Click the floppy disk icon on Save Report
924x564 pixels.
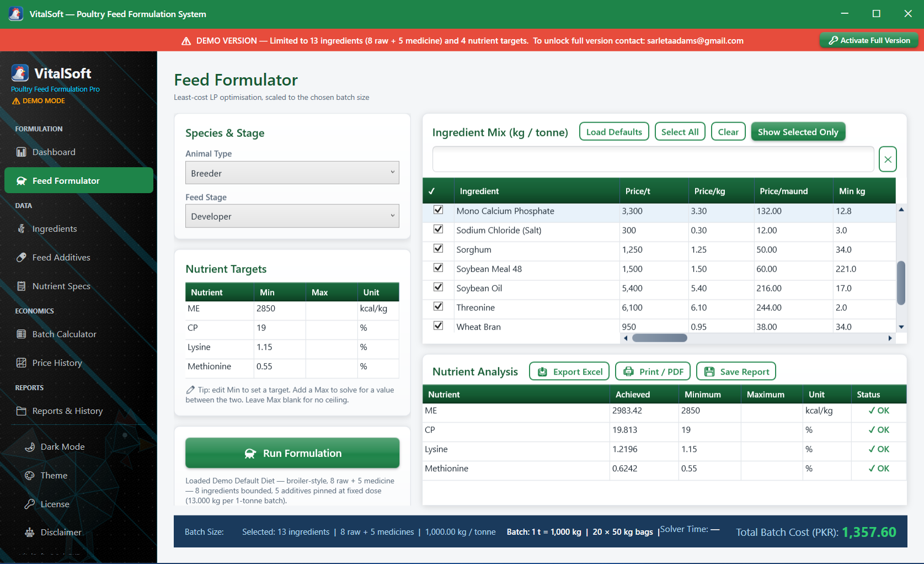(709, 372)
